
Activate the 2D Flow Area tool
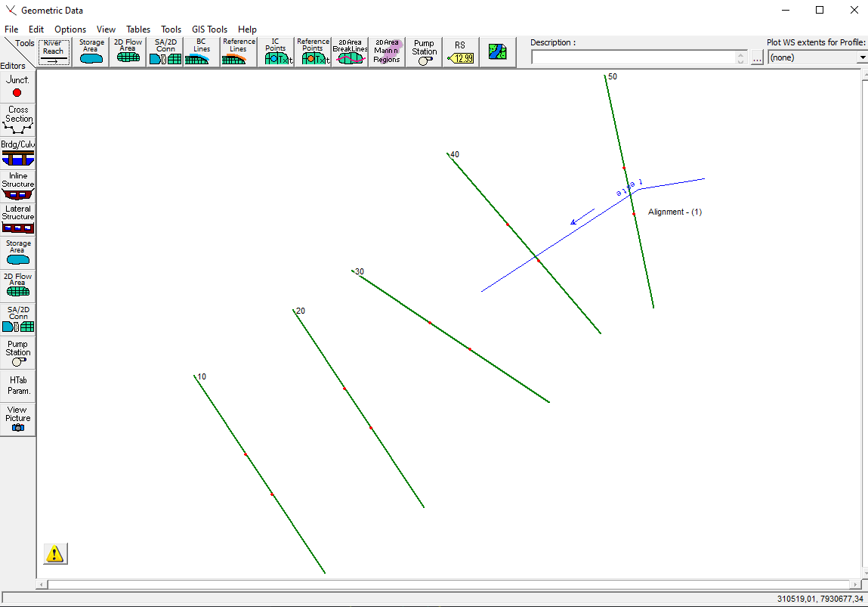click(x=127, y=51)
